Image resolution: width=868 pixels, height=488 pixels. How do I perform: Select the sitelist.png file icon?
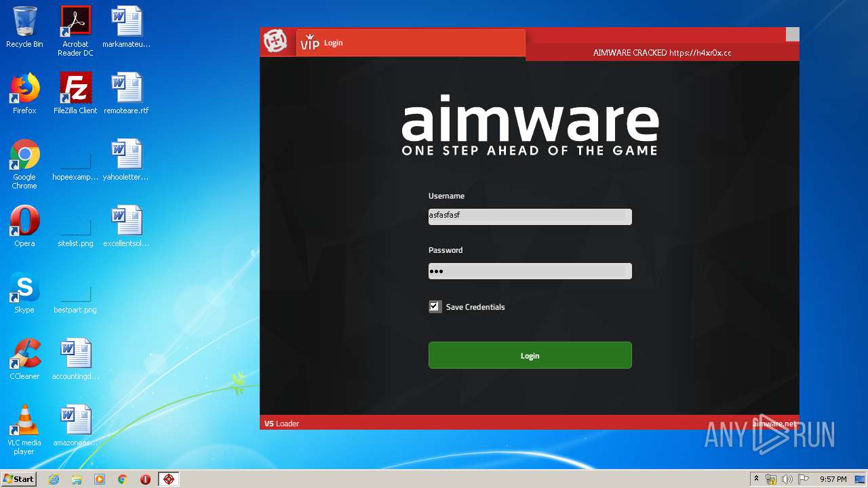75,233
